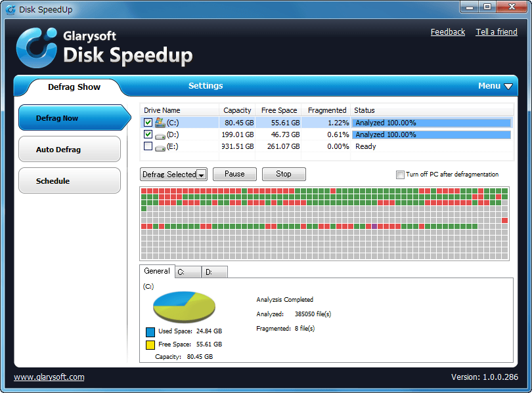The height and width of the screenshot is (393, 532).
Task: Click the Pause button
Action: [x=234, y=174]
